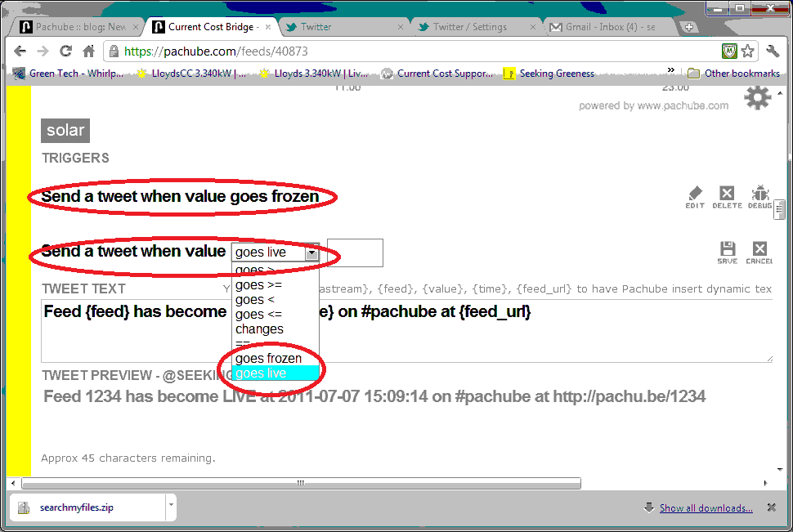Screen dimensions: 793x532
Task: Bookmark page with the star icon
Action: coord(748,51)
